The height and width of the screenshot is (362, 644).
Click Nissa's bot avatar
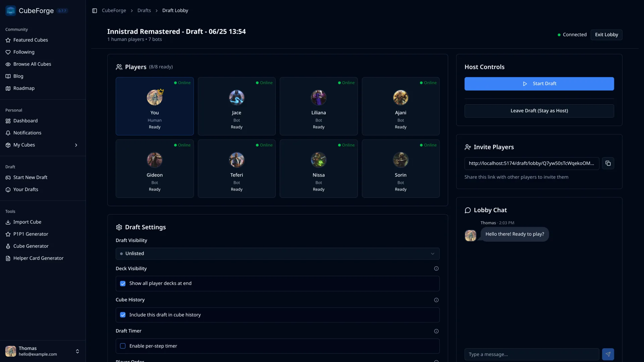[319, 160]
